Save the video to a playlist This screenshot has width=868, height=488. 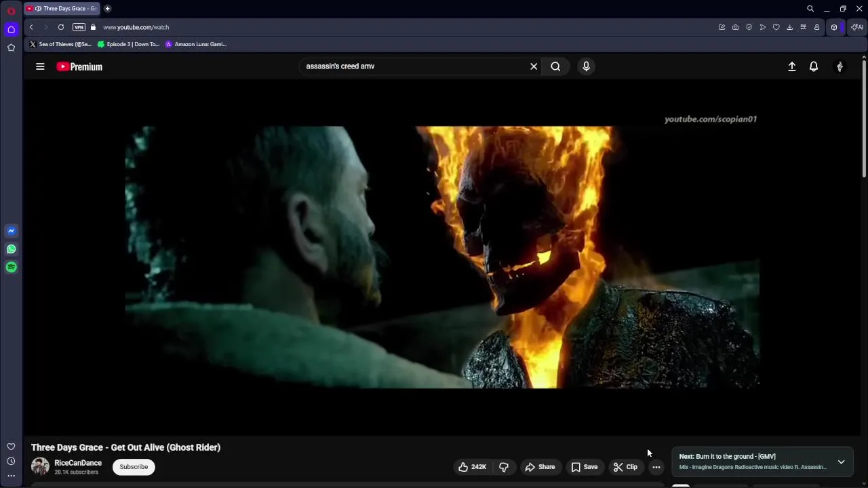[x=585, y=467]
